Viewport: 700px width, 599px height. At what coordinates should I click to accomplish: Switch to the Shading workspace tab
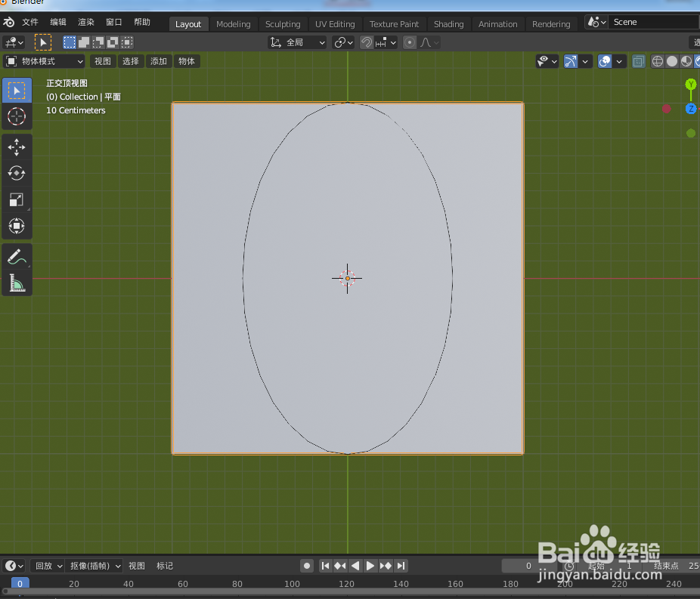(449, 23)
